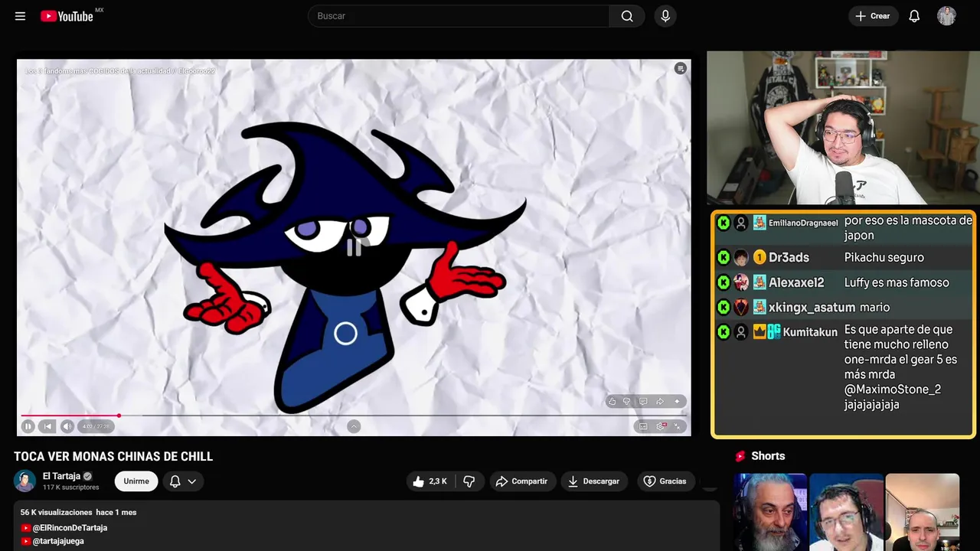Viewport: 980px width, 551px height.
Task: Click the Buscar search field
Action: 459,16
